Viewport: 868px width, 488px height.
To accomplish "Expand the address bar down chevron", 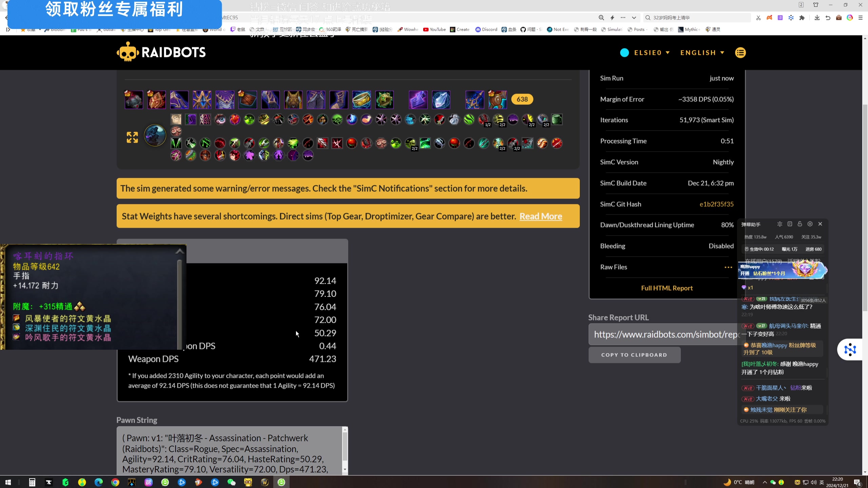I will point(634,18).
